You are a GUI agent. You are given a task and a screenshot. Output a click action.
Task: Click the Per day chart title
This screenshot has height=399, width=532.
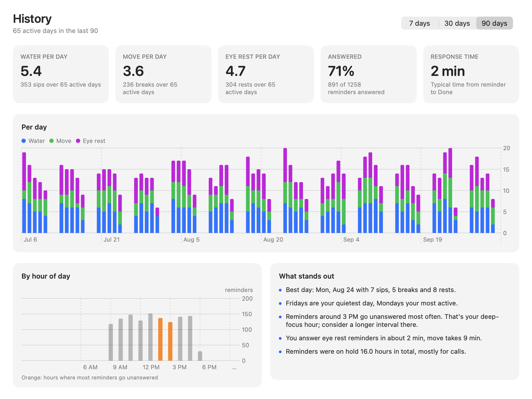34,127
